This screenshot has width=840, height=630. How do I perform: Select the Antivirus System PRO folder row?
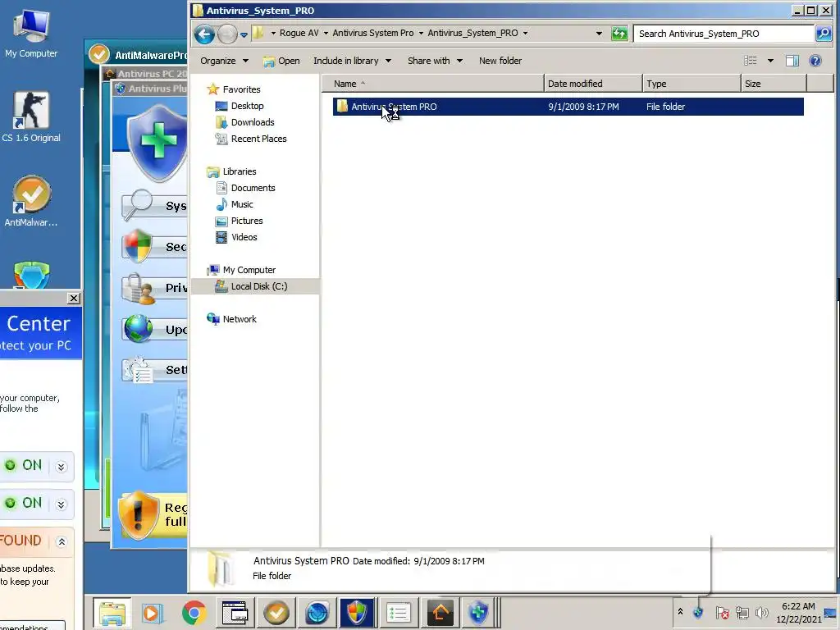coord(568,107)
